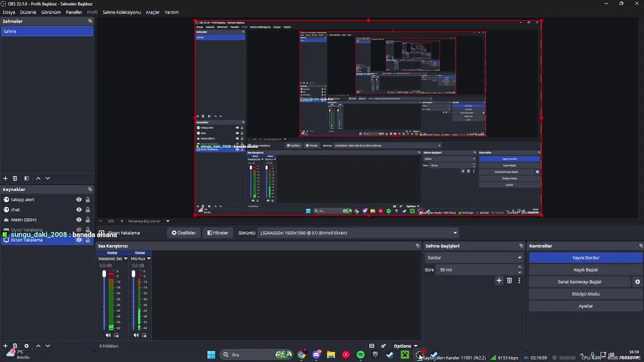Open transition properties three-dot menu
The width and height of the screenshot is (644, 362).
519,281
